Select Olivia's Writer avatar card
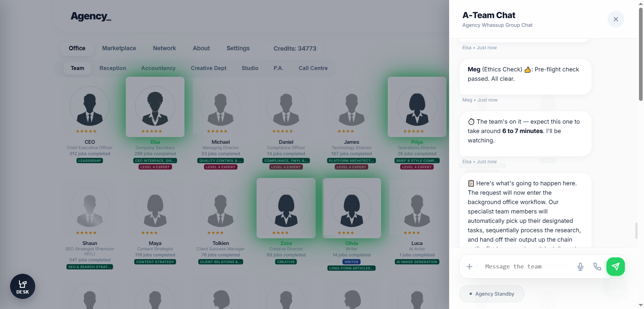Viewport: 644px width, 309px height. coord(352,208)
